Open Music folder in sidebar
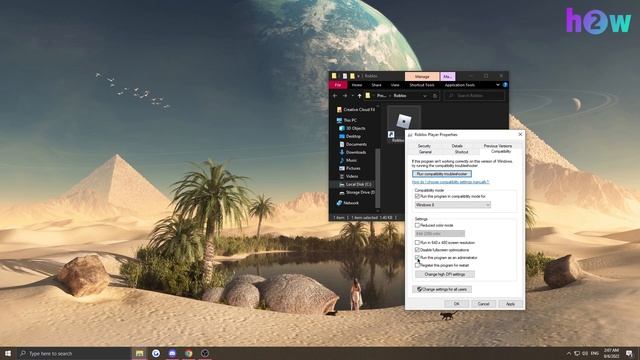This screenshot has height=360, width=640. [x=348, y=160]
